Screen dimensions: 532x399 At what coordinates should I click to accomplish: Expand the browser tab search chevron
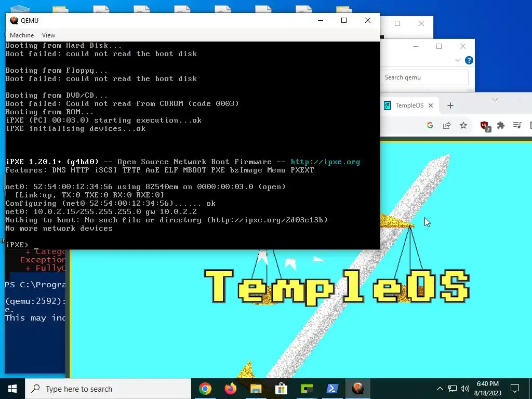[x=495, y=100]
